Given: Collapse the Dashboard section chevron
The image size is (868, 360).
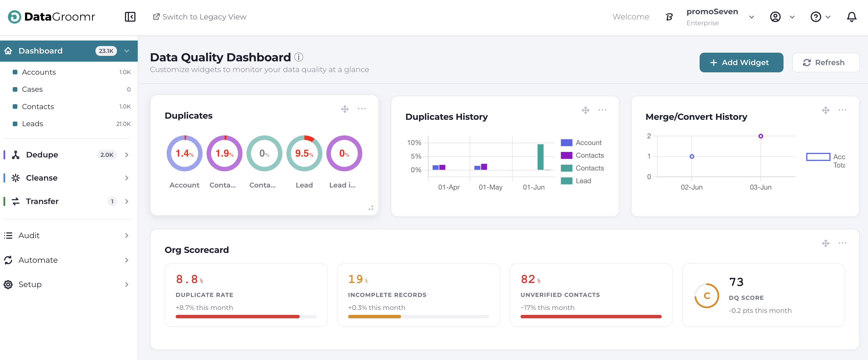Looking at the screenshot, I should [x=127, y=51].
